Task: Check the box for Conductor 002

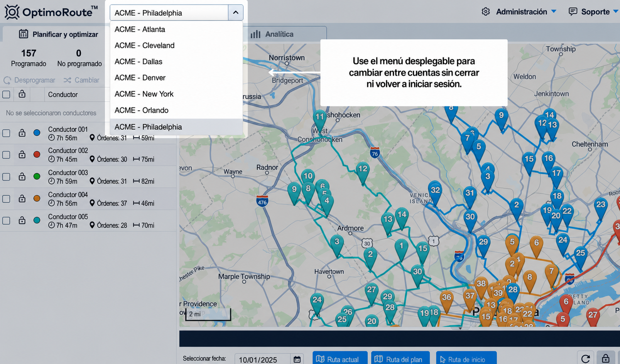Action: point(6,155)
